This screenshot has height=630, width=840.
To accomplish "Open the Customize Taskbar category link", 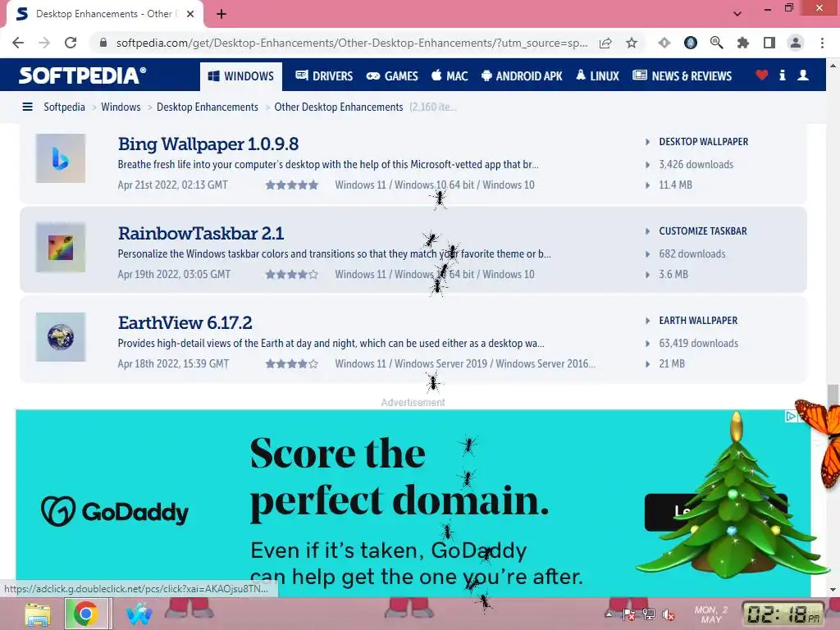I will pos(703,231).
